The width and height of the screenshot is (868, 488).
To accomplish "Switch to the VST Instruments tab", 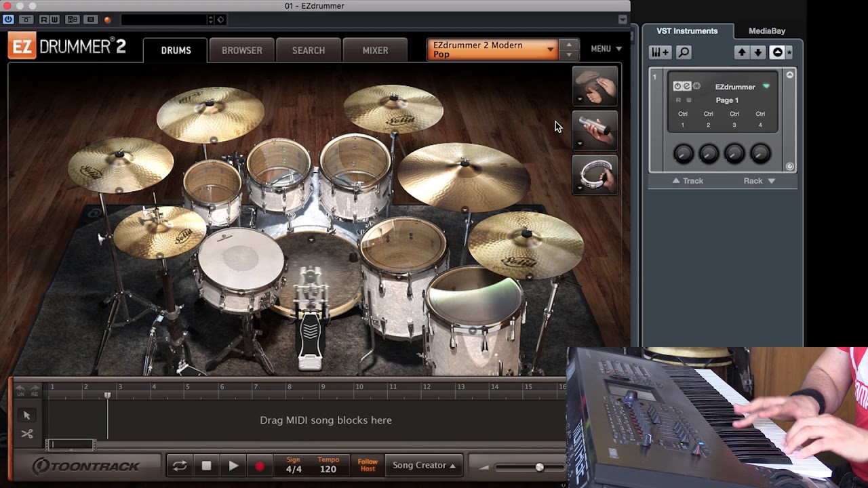I will click(687, 31).
